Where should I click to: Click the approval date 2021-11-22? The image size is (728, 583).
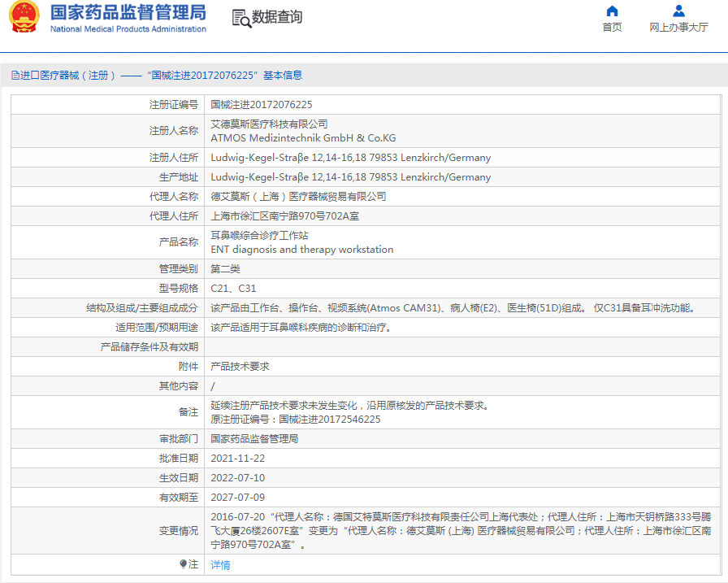(x=237, y=459)
